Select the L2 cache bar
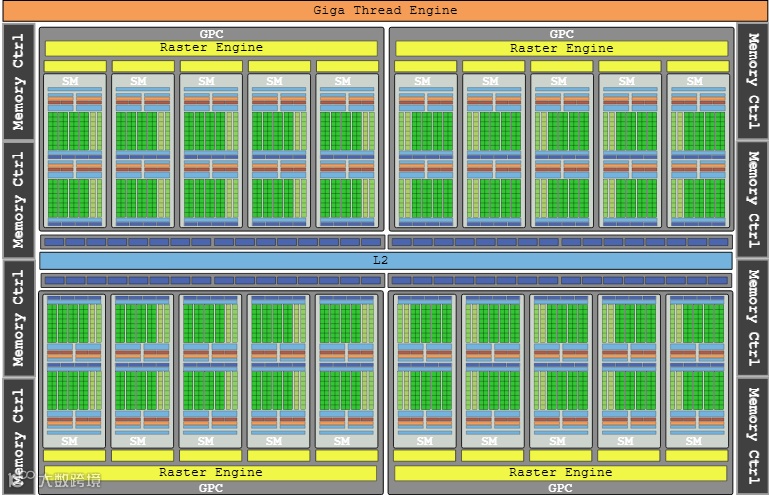This screenshot has height=495, width=769. point(386,261)
